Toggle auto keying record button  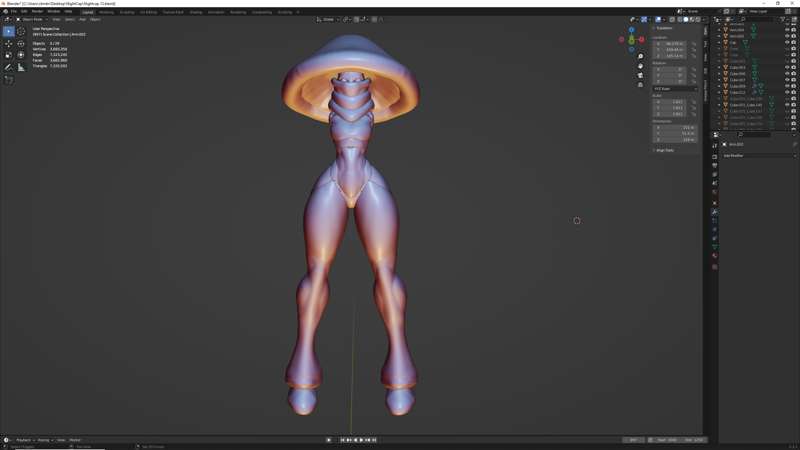329,440
